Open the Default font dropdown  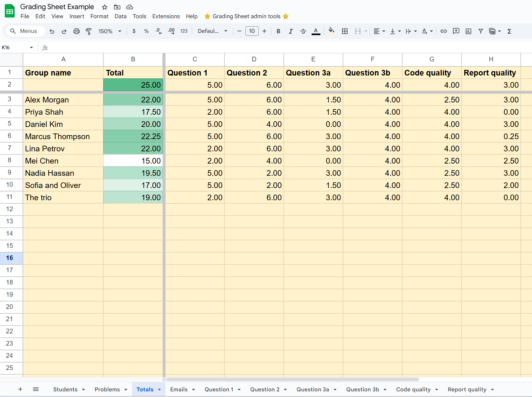212,31
